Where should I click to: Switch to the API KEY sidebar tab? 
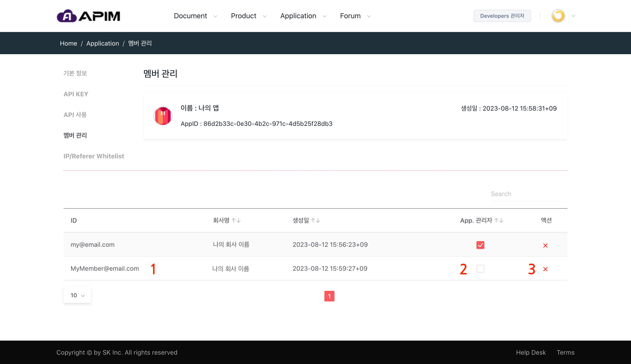pos(76,94)
